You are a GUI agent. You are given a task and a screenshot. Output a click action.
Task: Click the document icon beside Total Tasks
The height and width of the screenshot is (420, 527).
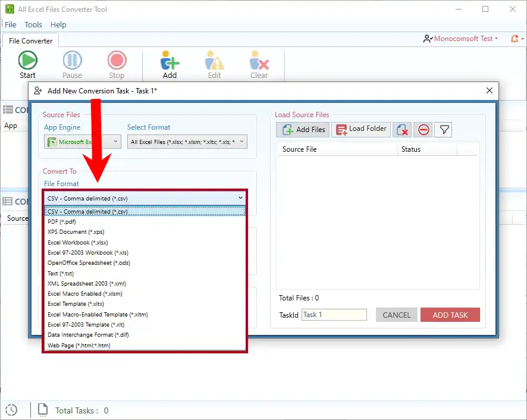click(43, 409)
